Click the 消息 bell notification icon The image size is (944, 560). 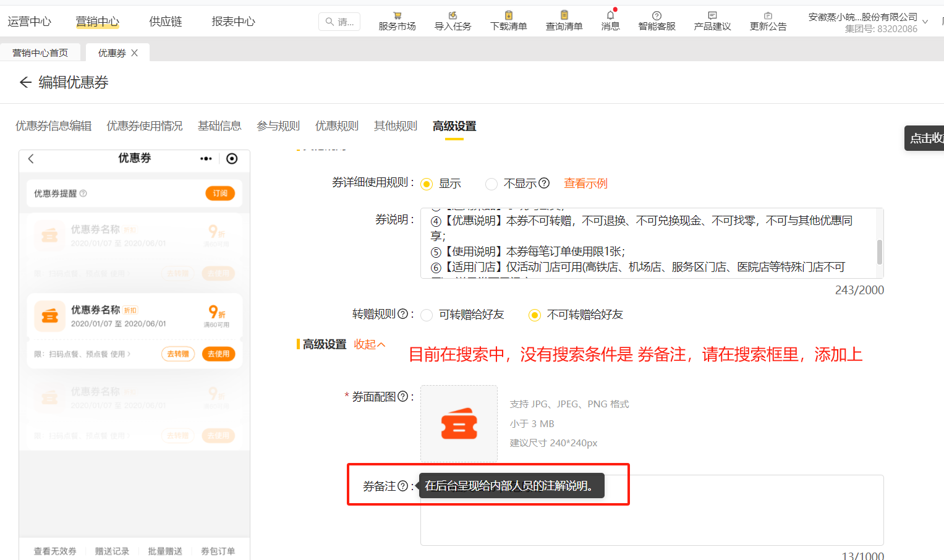pyautogui.click(x=610, y=15)
